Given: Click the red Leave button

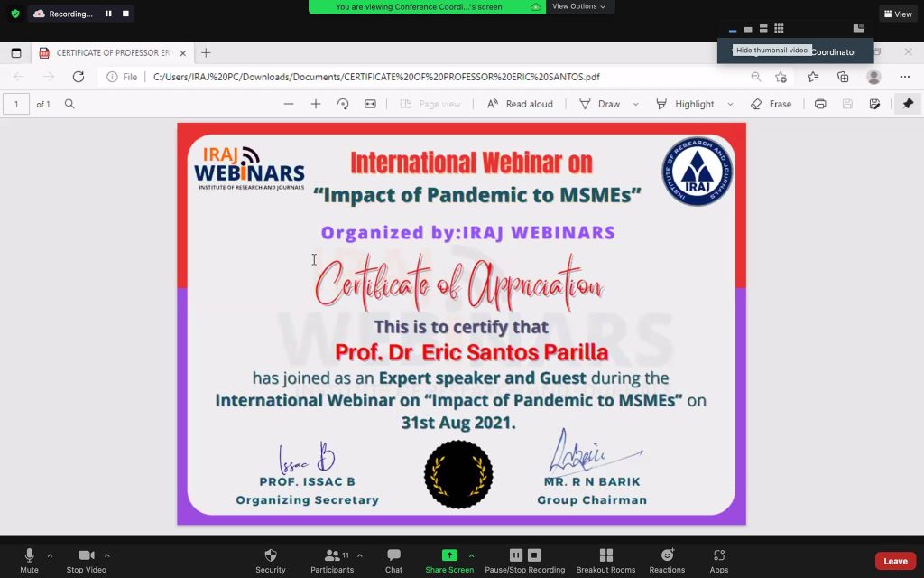Looking at the screenshot, I should (894, 561).
